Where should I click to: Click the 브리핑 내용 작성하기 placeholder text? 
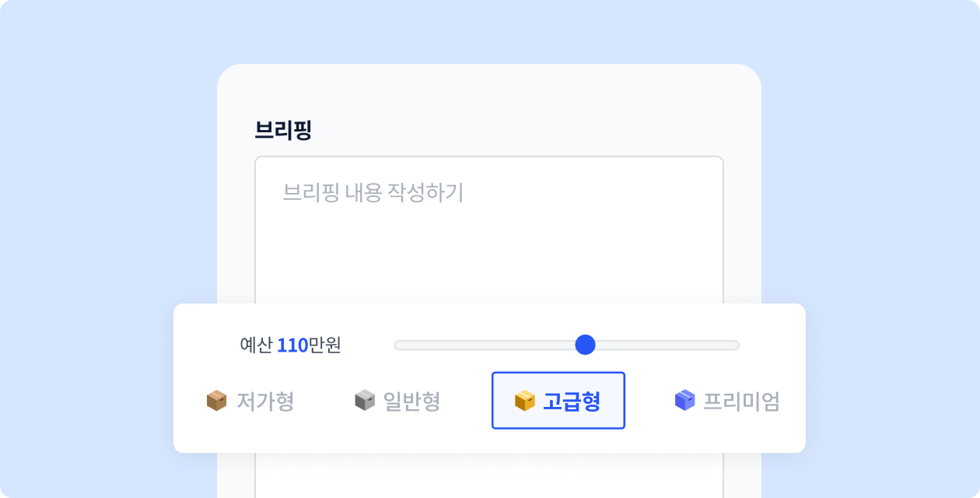point(373,192)
